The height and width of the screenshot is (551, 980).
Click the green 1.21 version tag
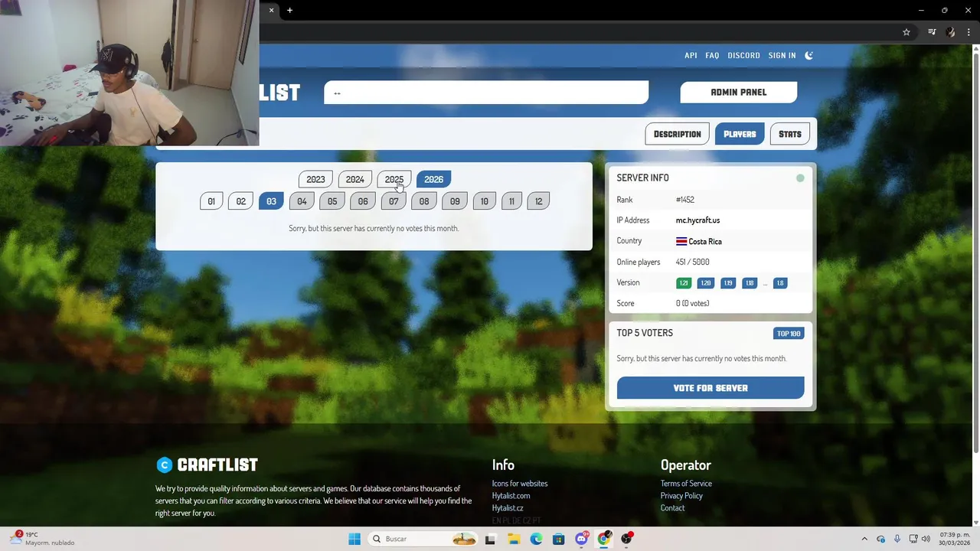coord(683,283)
